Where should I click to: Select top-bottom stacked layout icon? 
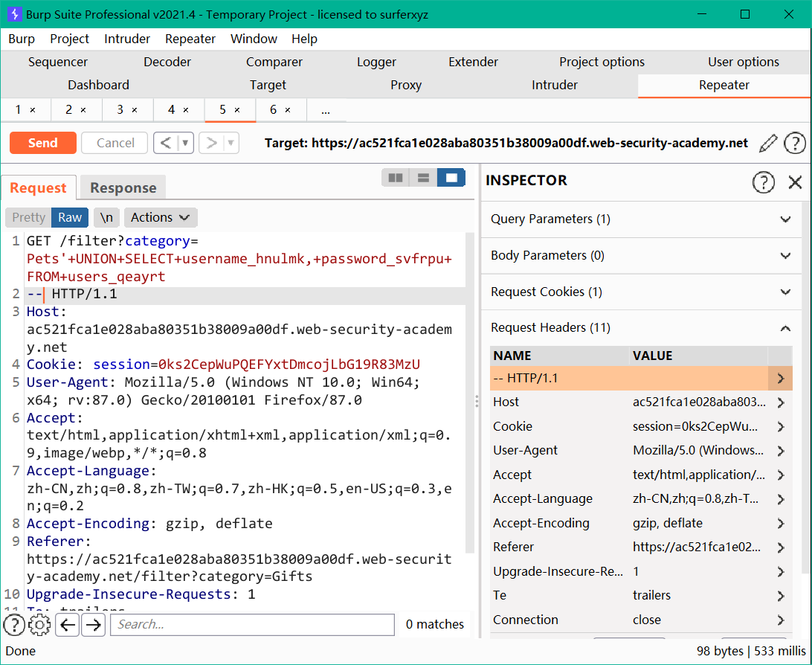423,178
